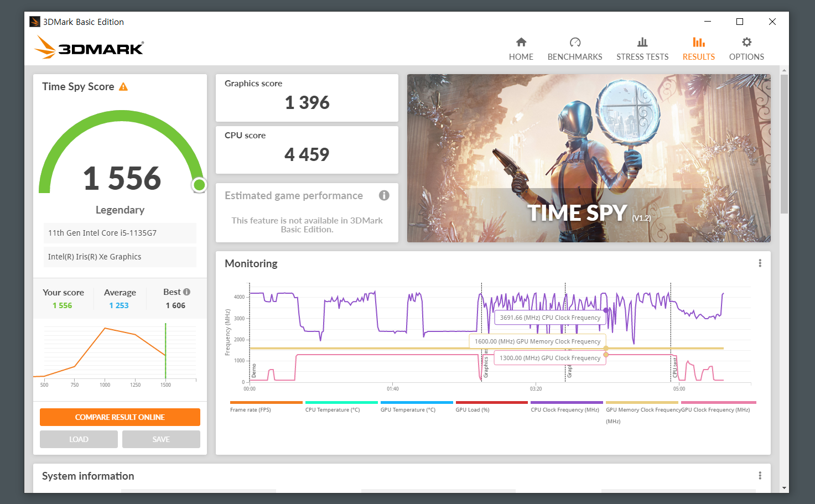This screenshot has width=815, height=504.
Task: Click the LOAD button
Action: (79, 439)
